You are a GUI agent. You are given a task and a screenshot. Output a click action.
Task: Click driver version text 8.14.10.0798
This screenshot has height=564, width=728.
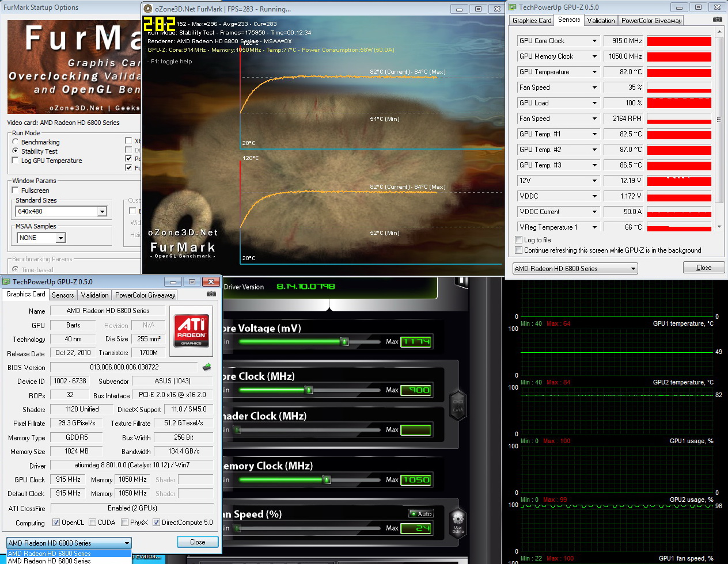pyautogui.click(x=305, y=287)
